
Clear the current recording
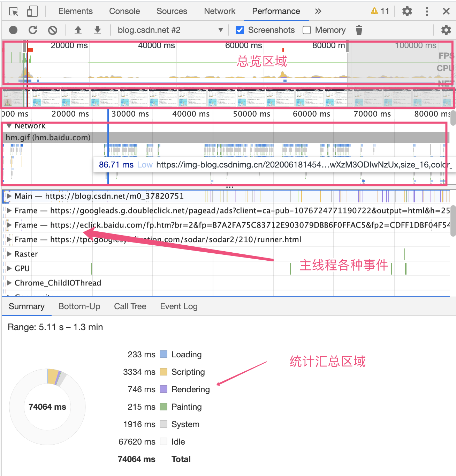pyautogui.click(x=53, y=30)
